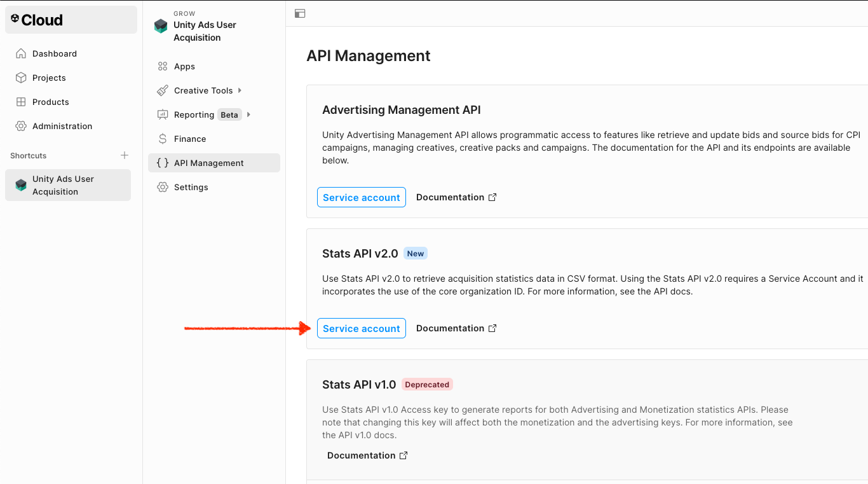Image resolution: width=868 pixels, height=484 pixels.
Task: Click the Reporting menu item
Action: click(x=194, y=114)
